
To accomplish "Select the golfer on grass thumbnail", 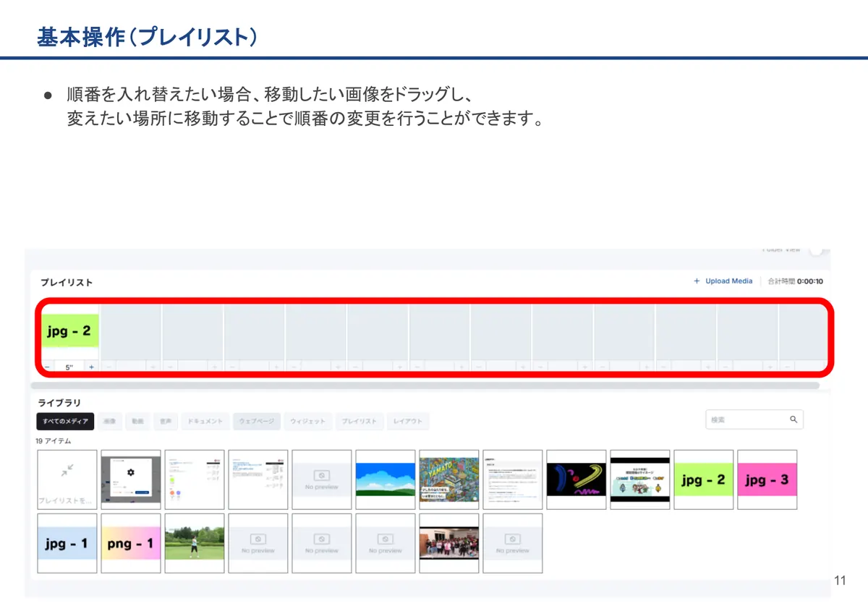I will coord(194,543).
